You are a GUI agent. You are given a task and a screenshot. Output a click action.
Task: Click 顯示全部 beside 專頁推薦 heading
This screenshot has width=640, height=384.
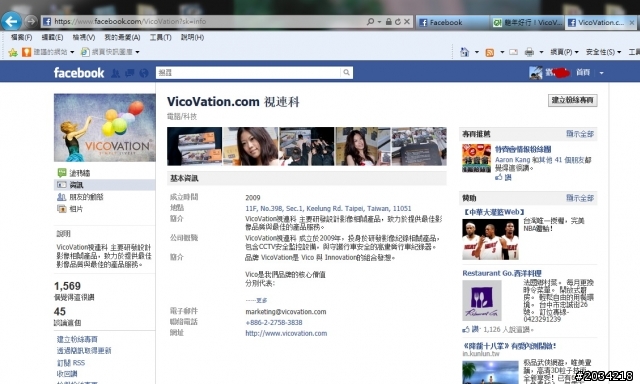pos(580,134)
